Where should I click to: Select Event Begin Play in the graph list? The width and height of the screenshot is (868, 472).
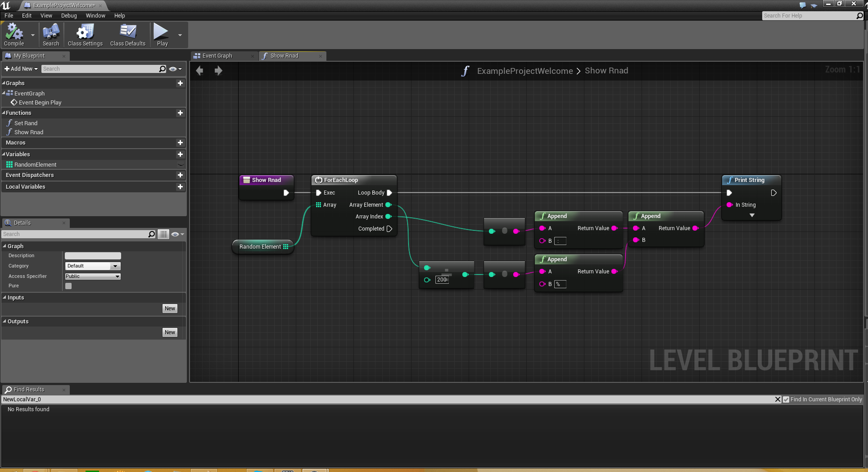tap(40, 103)
